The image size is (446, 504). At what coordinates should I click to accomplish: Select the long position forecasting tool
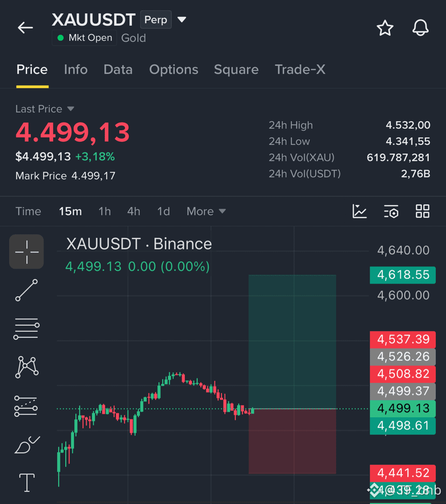tap(26, 406)
